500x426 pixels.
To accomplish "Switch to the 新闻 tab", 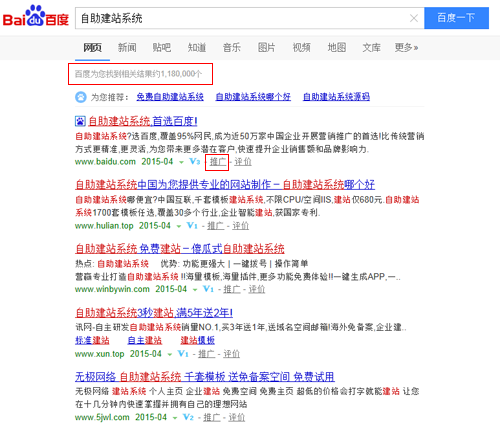I will tap(127, 48).
